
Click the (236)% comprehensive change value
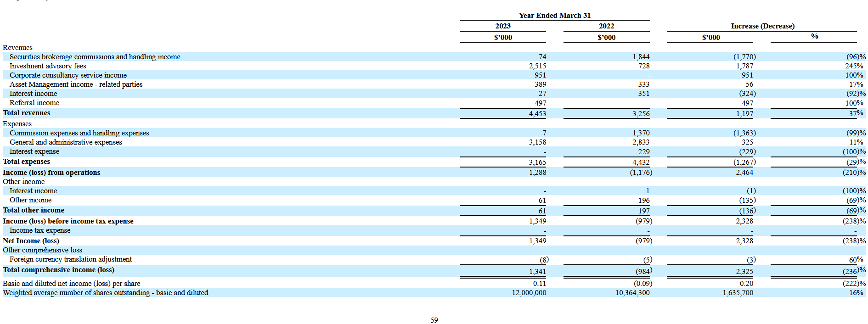coord(854,271)
